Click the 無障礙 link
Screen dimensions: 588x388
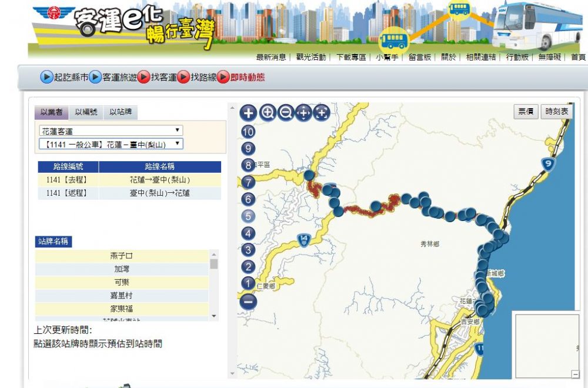(550, 57)
